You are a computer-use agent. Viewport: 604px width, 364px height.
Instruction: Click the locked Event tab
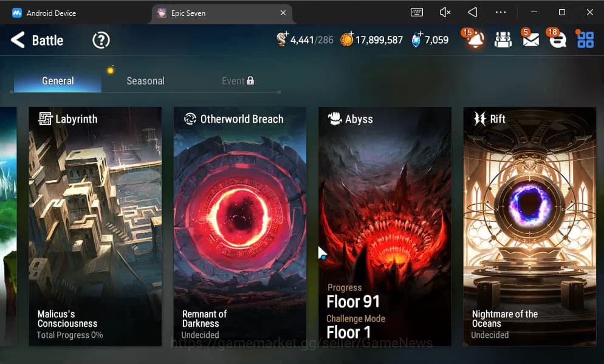click(238, 81)
